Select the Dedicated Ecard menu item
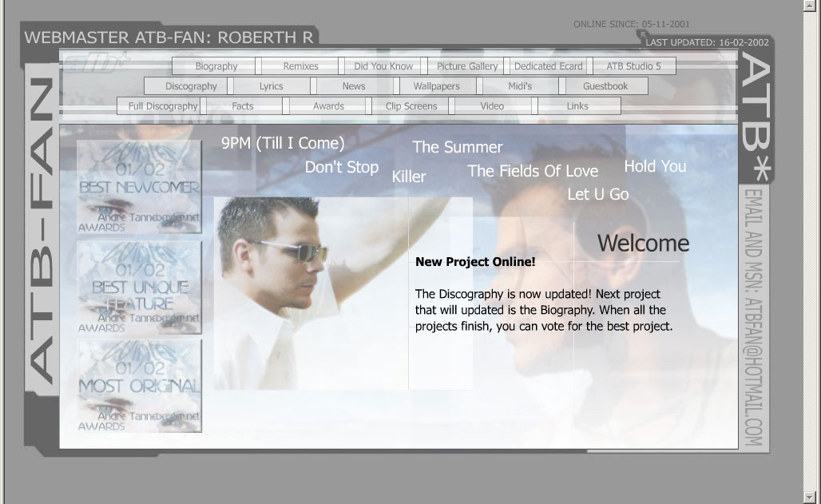The image size is (821, 504). point(549,66)
